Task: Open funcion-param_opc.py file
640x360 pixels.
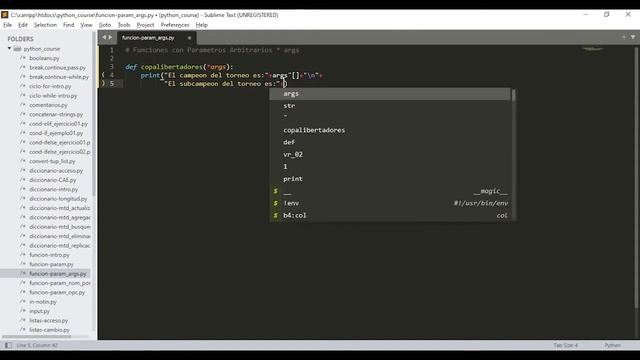Action: pos(57,292)
